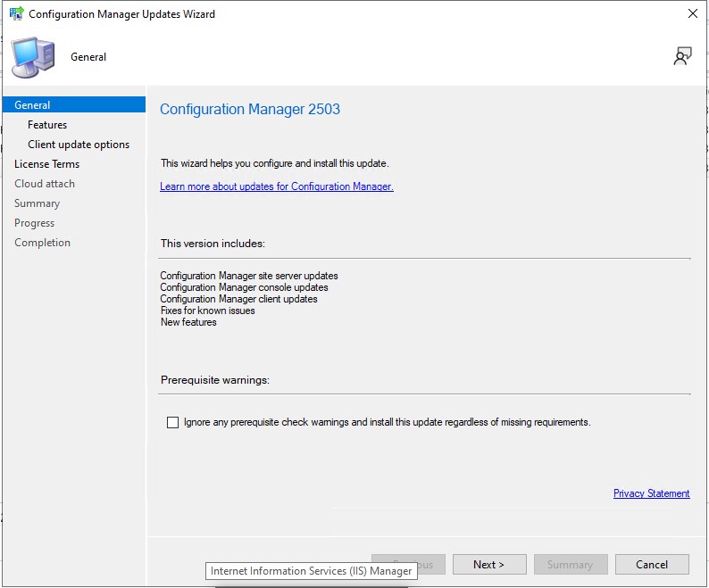Viewport: 709px width, 588px height.
Task: Click the computer icon in the header
Action: pyautogui.click(x=32, y=57)
